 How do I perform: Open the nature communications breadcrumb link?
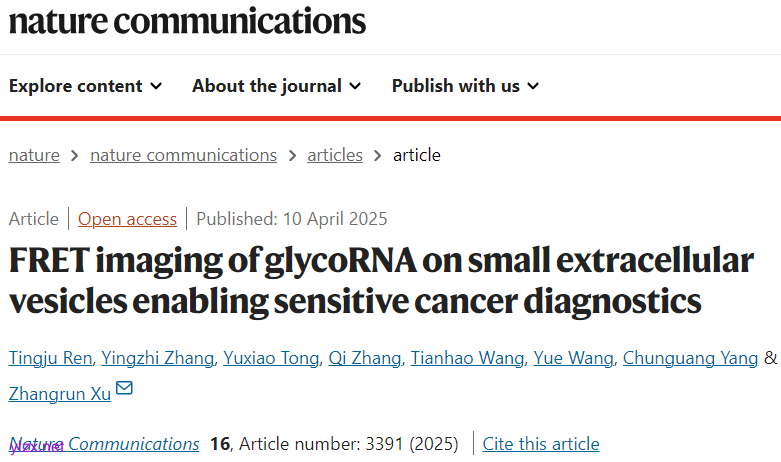pyautogui.click(x=183, y=155)
